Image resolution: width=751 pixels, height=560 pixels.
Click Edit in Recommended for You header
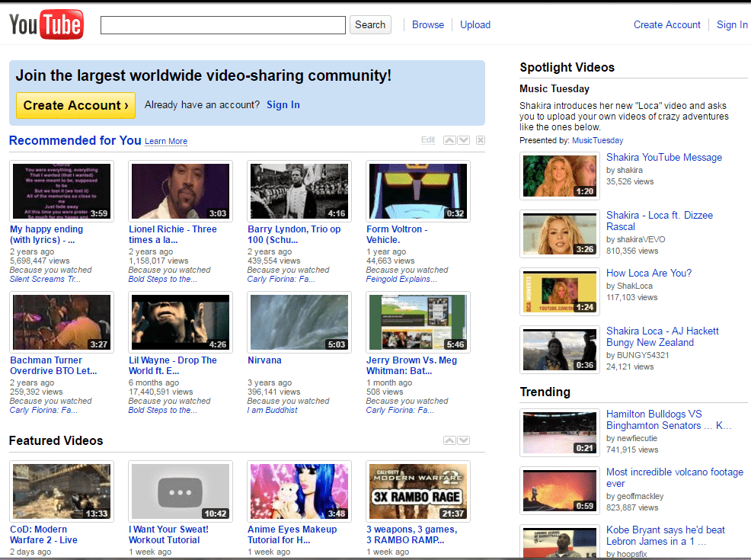coord(428,140)
